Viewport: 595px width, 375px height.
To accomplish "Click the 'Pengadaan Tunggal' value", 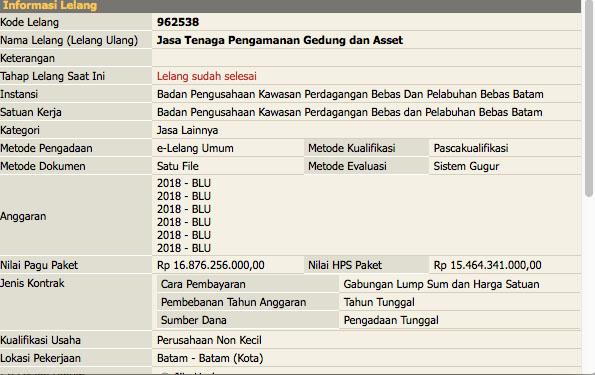I will point(391,320).
